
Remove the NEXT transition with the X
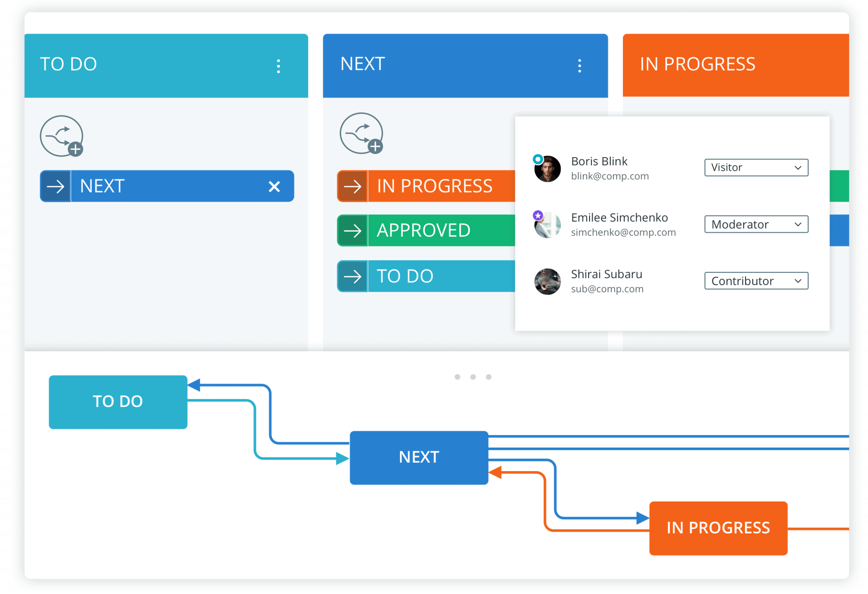tap(274, 186)
